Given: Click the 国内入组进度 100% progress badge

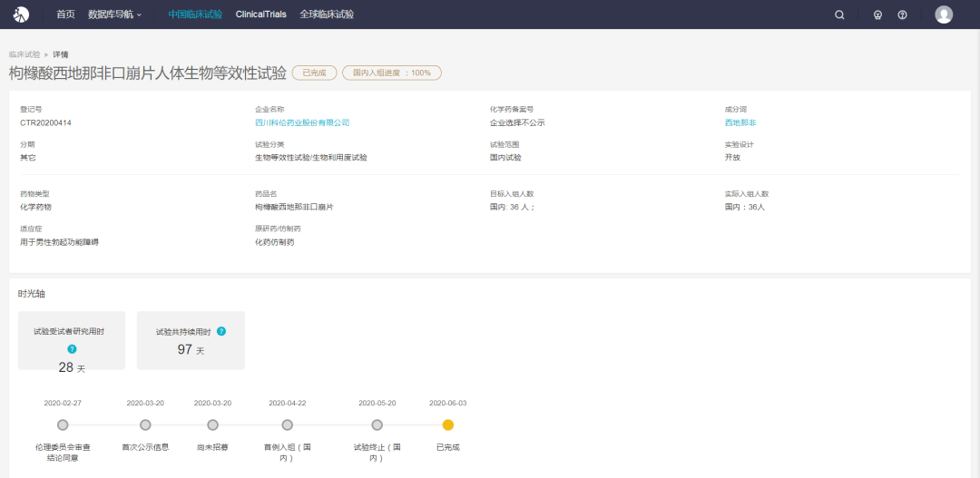Looking at the screenshot, I should tap(391, 73).
